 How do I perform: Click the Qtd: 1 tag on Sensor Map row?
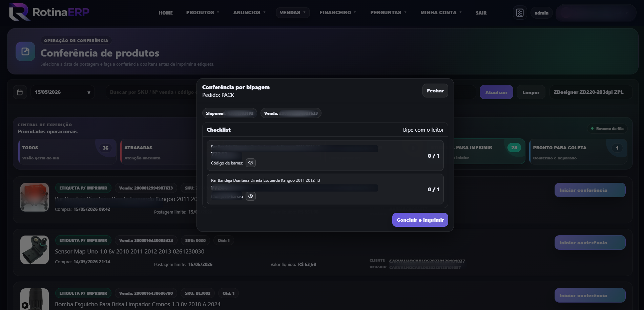point(224,241)
